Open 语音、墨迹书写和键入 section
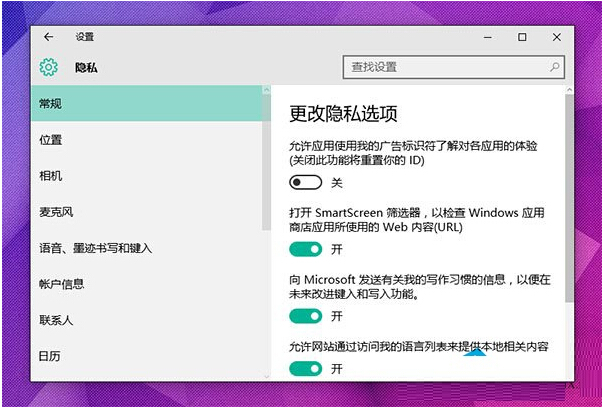This screenshot has width=602, height=409. (x=147, y=248)
